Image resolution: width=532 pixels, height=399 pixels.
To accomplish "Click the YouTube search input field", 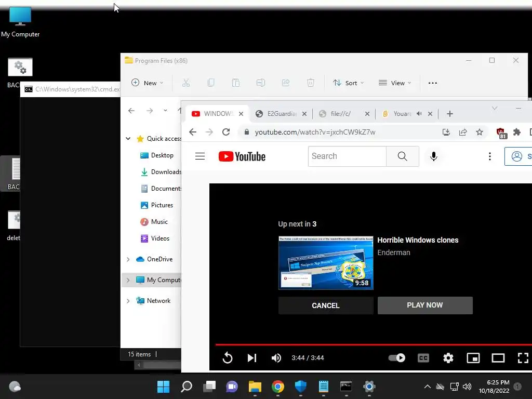I will (347, 156).
